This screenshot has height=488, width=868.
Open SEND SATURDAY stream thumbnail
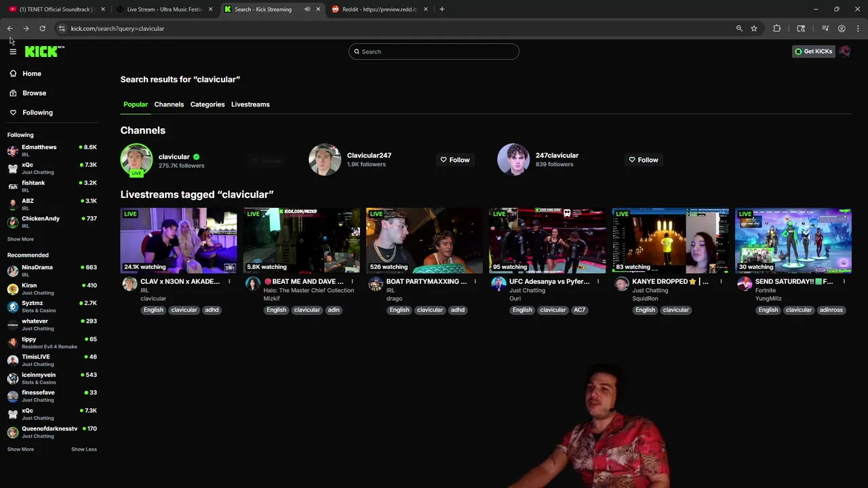(793, 241)
